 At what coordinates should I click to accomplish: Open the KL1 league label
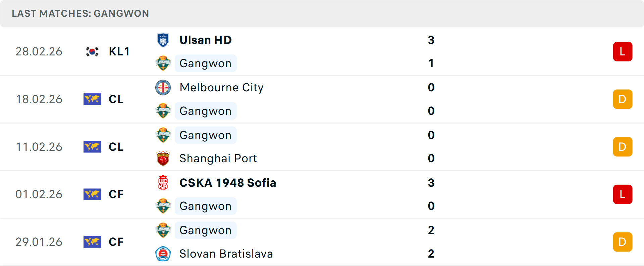119,52
